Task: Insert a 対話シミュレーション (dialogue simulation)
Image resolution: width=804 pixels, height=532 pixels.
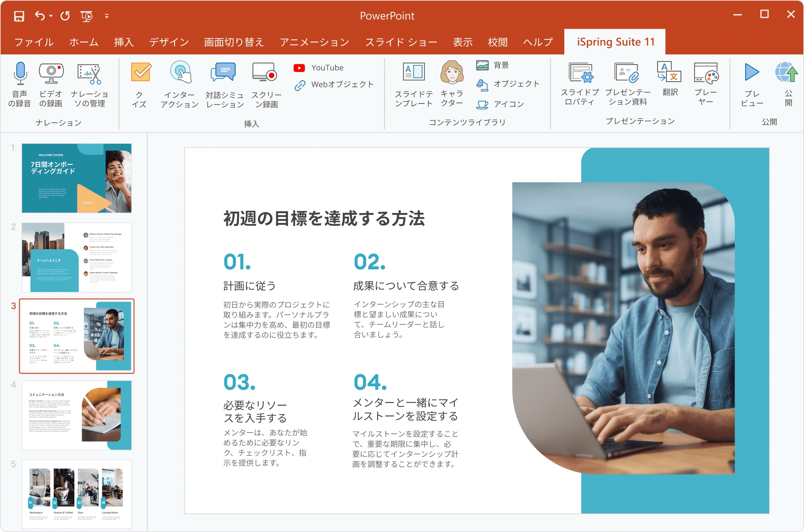Action: 224,85
